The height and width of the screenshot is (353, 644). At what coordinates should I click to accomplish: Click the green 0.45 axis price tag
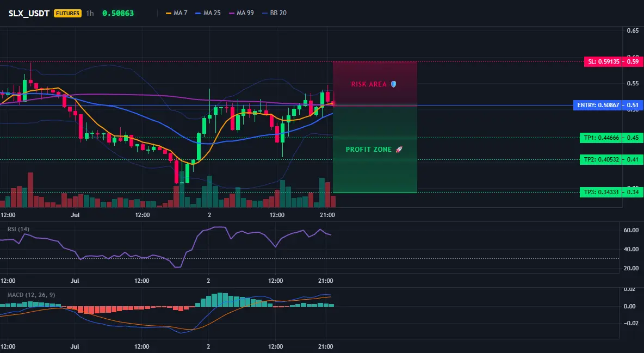click(633, 138)
